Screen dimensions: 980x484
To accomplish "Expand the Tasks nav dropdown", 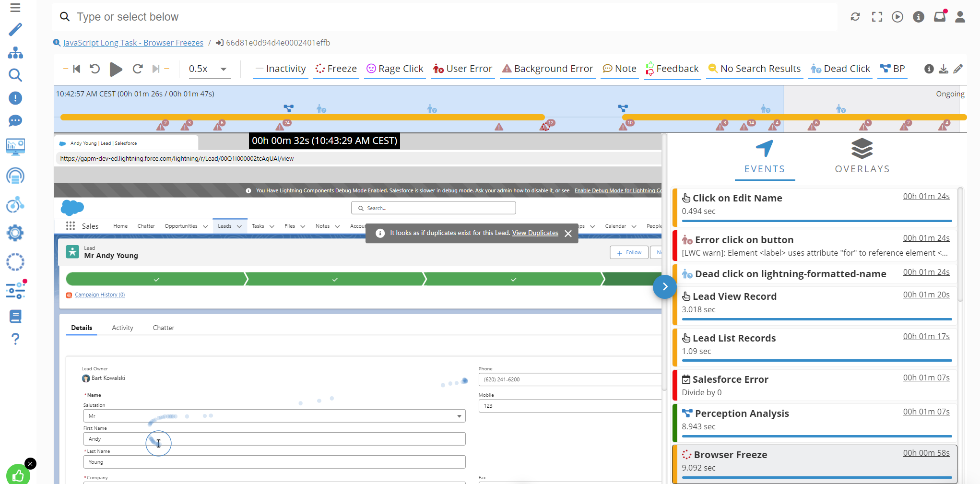I will pos(272,226).
